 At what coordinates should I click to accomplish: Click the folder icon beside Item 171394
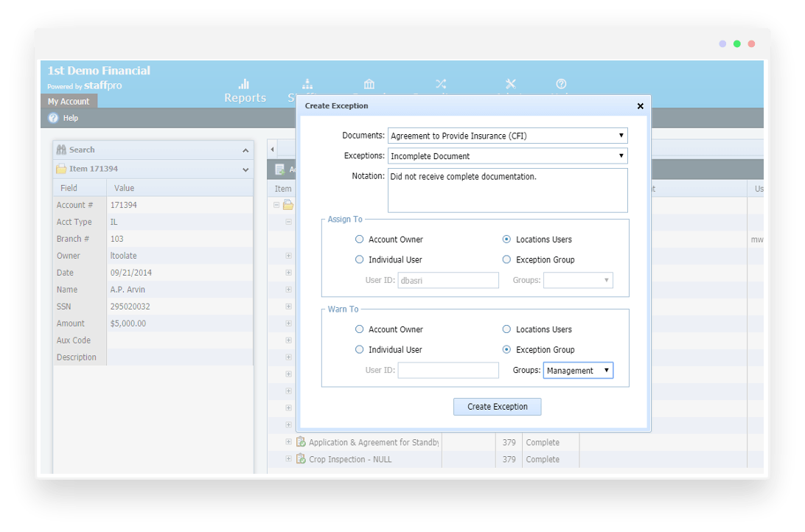point(61,169)
